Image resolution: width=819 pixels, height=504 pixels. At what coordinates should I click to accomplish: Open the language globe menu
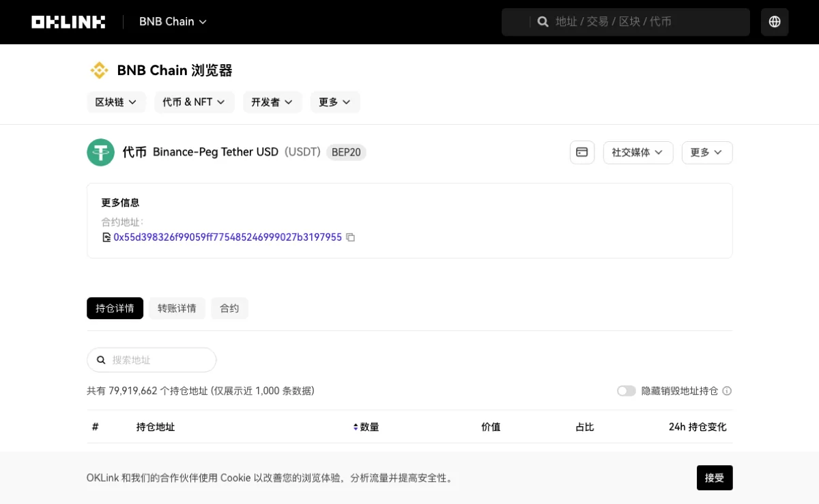[775, 22]
